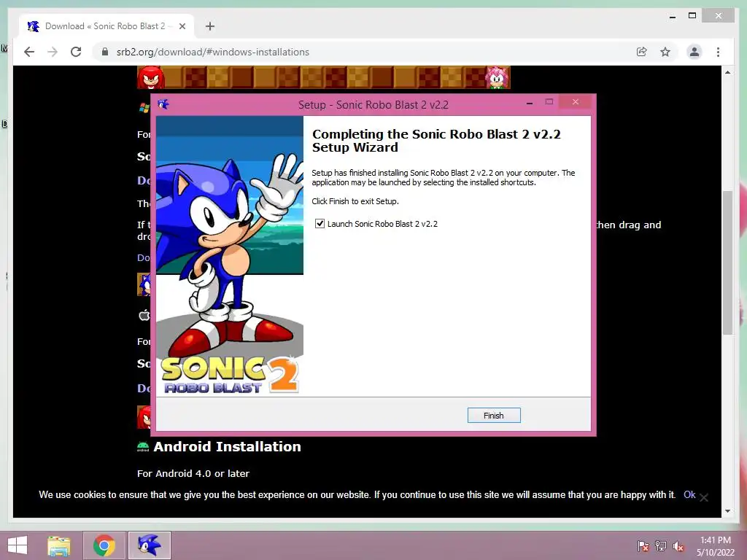This screenshot has height=560, width=747.
Task: Click the network tray icon
Action: click(x=661, y=546)
